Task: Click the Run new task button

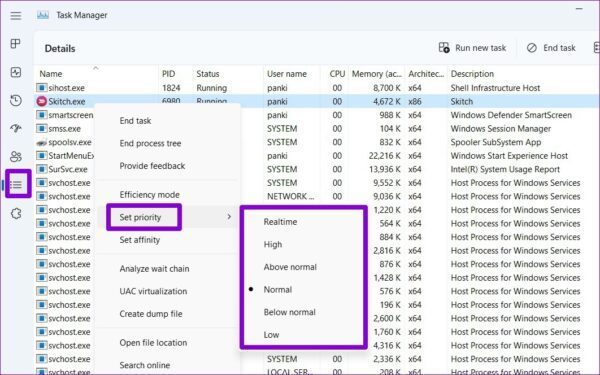Action: (473, 48)
